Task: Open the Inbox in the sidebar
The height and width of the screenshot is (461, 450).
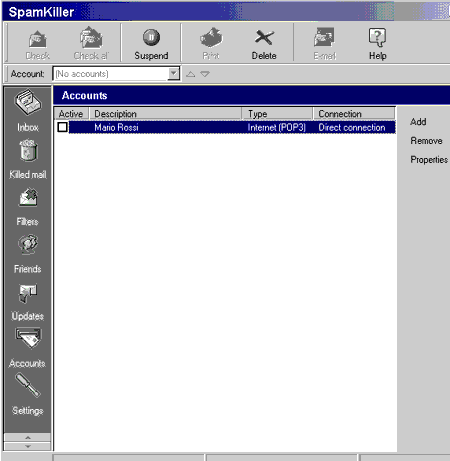Action: point(28,111)
